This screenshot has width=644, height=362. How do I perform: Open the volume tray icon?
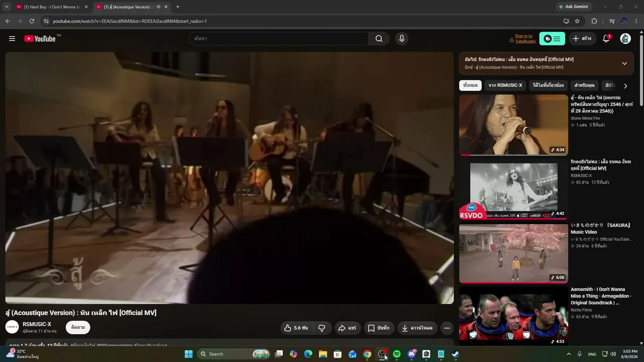point(613,354)
